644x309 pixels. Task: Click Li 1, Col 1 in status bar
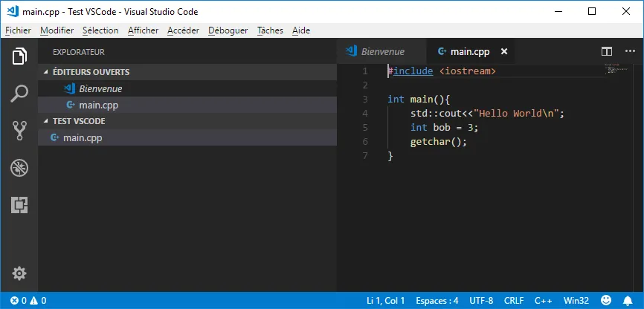click(x=386, y=300)
